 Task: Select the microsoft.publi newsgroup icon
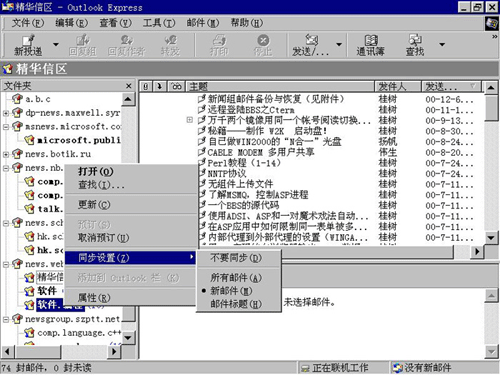(x=29, y=140)
